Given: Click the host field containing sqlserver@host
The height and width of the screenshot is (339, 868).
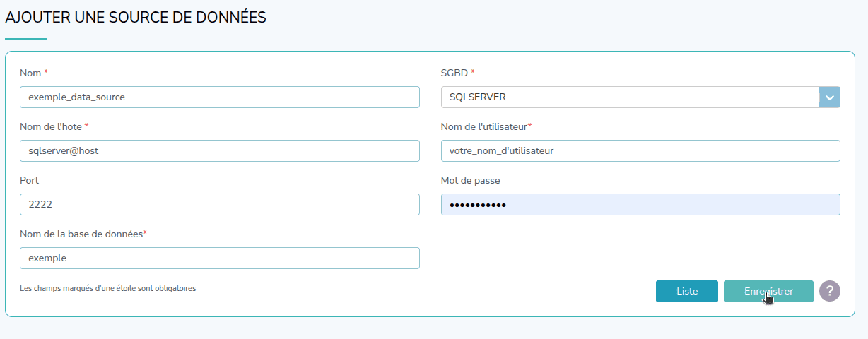Looking at the screenshot, I should point(219,151).
